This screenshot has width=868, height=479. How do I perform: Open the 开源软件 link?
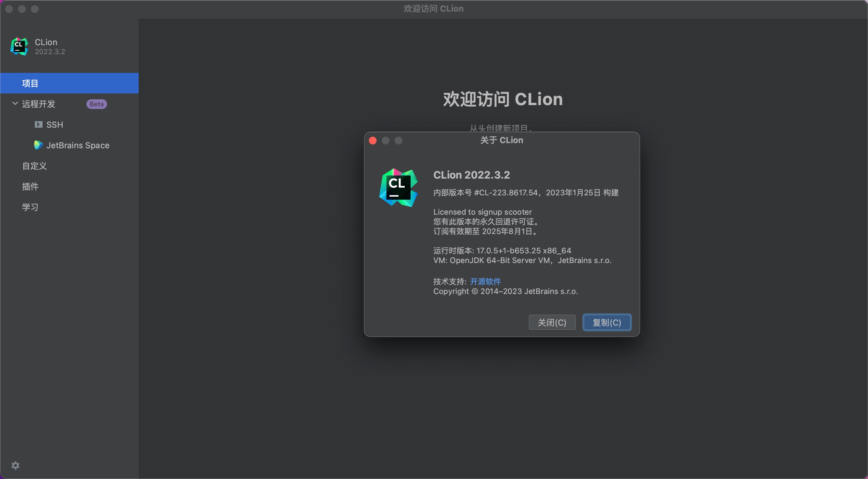click(x=485, y=281)
